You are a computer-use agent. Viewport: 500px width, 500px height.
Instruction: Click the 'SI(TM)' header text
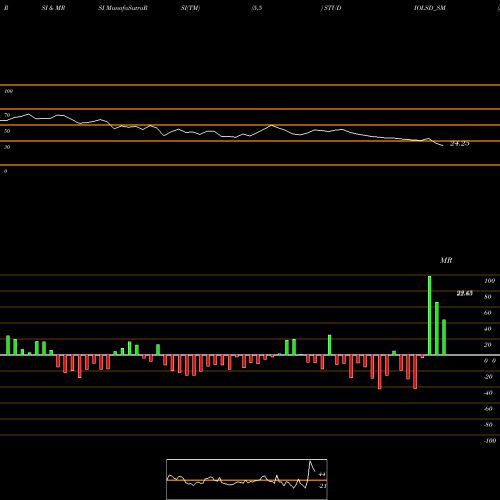[x=190, y=8]
